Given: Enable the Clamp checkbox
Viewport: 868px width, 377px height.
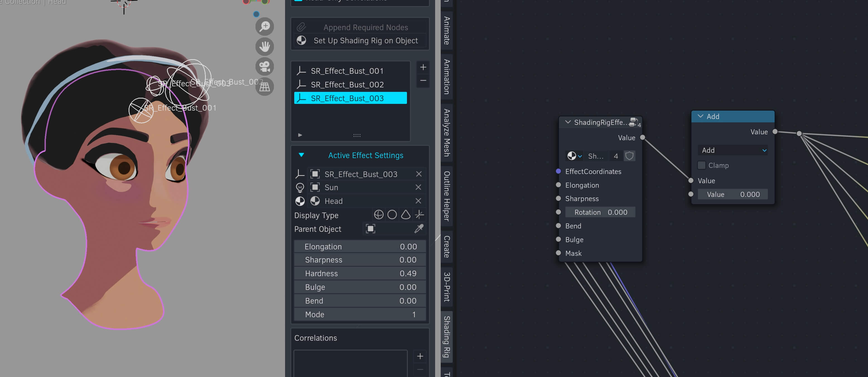Looking at the screenshot, I should [x=701, y=165].
